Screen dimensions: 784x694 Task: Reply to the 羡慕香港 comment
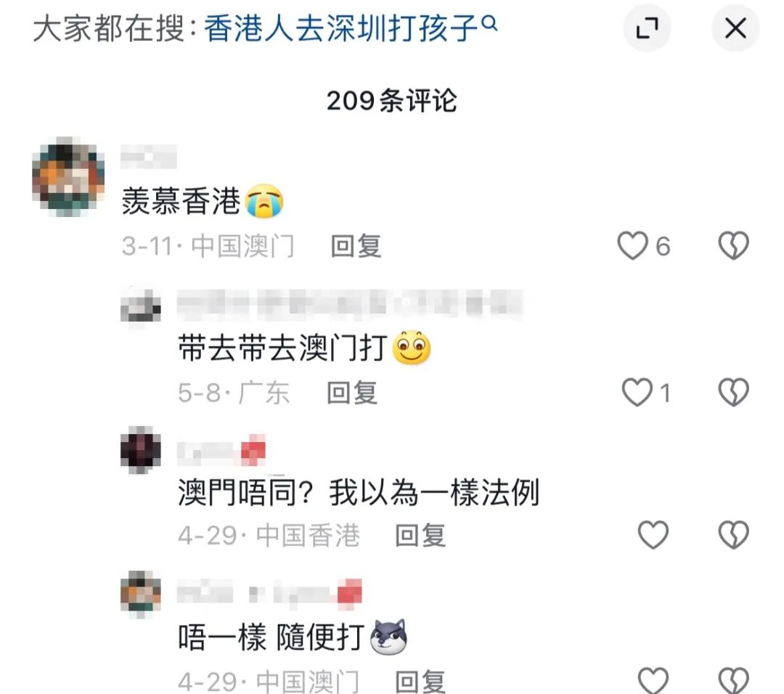click(356, 246)
